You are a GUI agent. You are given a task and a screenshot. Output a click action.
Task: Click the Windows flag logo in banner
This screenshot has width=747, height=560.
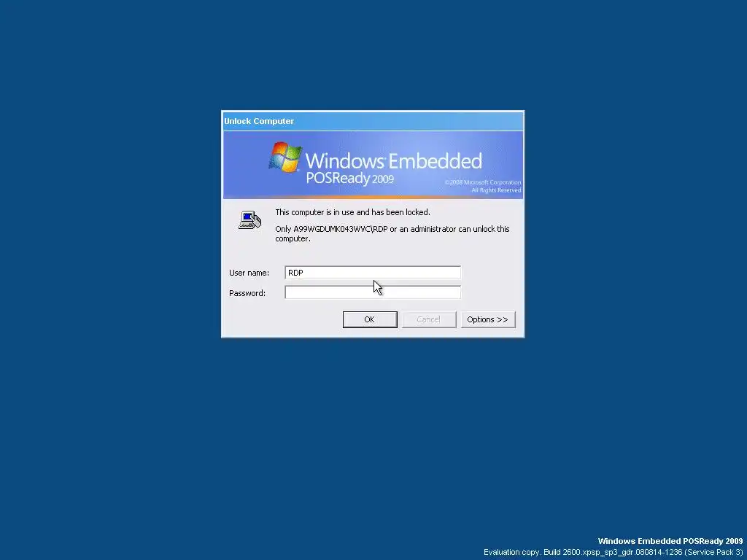[285, 156]
